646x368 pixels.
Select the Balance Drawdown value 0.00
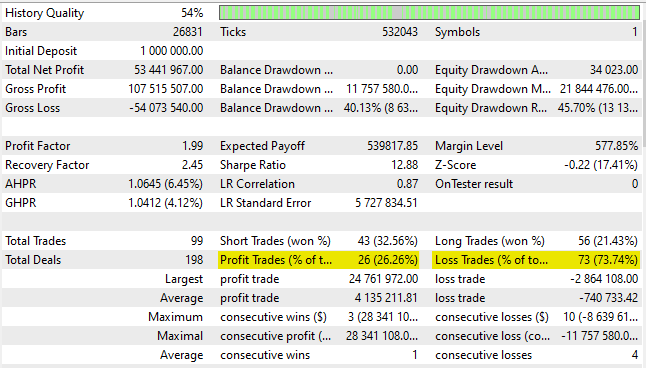407,70
